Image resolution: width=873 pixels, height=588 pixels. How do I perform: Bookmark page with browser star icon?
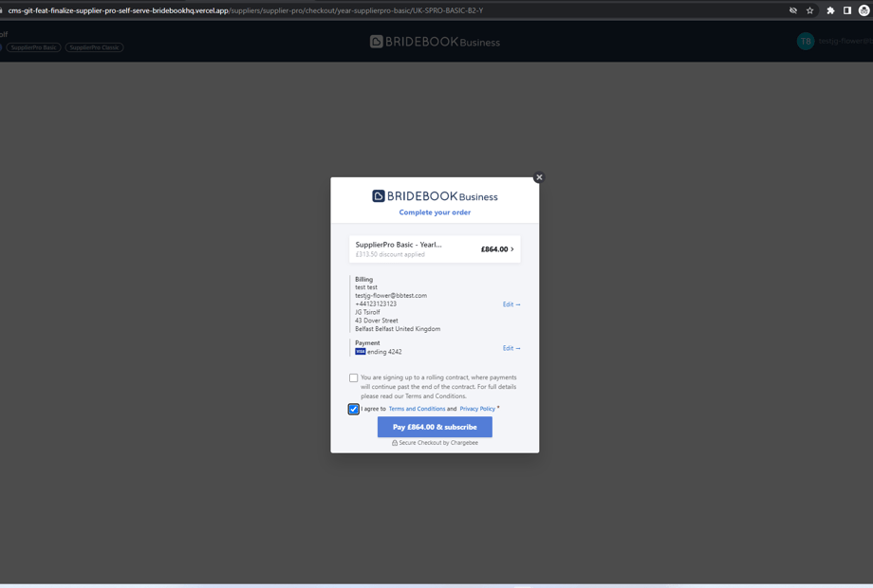coord(810,10)
